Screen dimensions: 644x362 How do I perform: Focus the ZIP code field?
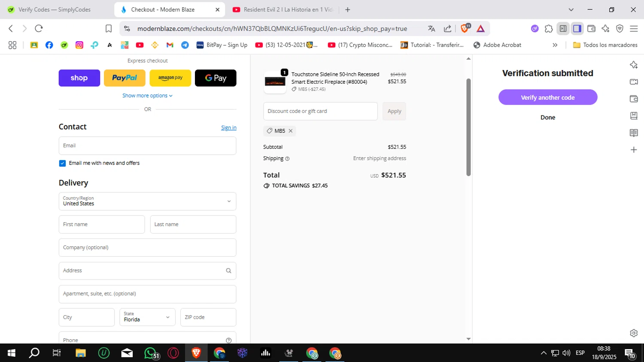tap(208, 317)
